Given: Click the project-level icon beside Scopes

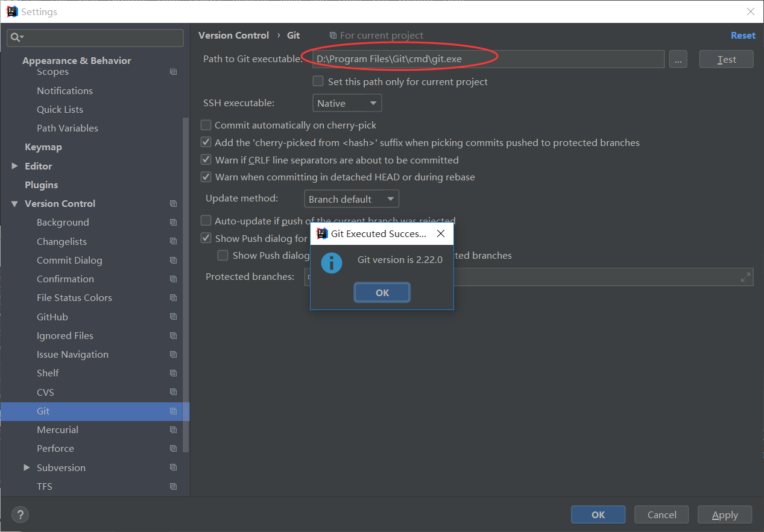Looking at the screenshot, I should click(x=173, y=72).
